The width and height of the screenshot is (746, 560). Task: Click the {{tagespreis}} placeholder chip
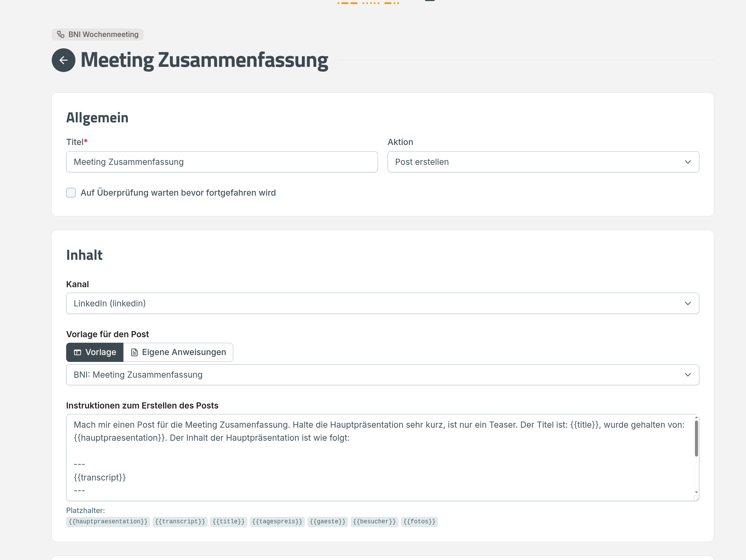[277, 522]
